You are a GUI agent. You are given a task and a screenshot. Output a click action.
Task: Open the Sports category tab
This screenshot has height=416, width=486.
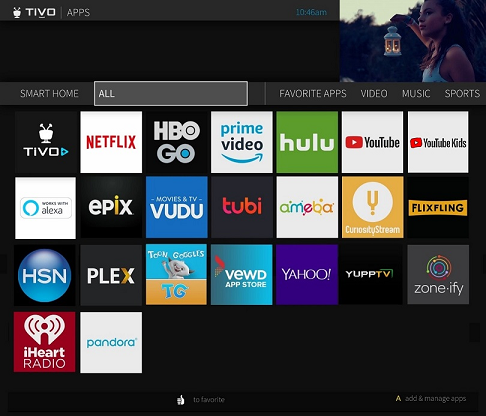(x=462, y=94)
